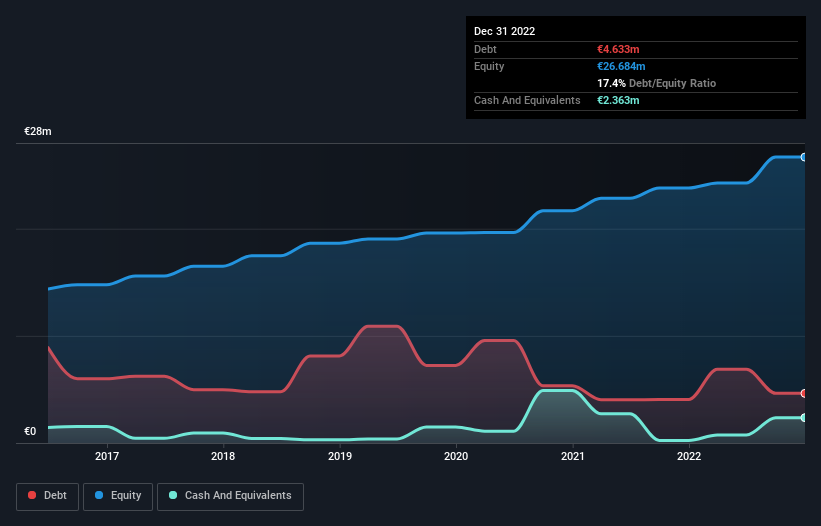Click the 2020 x-axis label
Screen dimensions: 821x526
point(456,456)
